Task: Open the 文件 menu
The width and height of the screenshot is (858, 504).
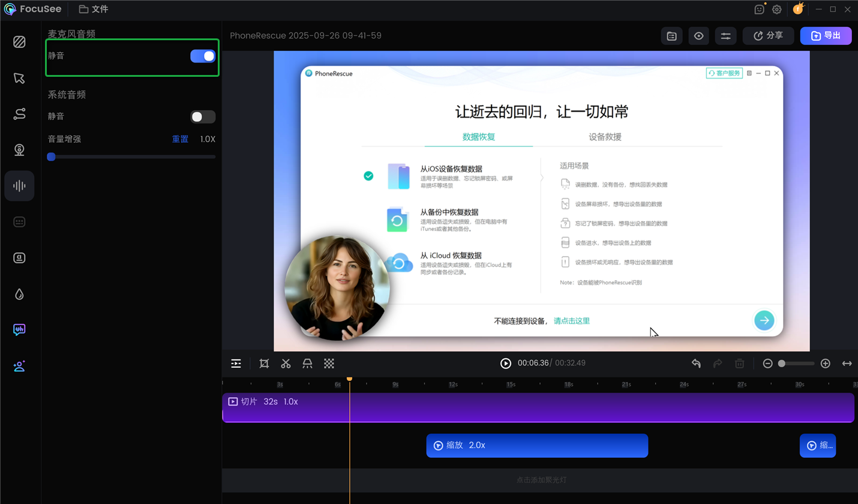Action: click(94, 10)
